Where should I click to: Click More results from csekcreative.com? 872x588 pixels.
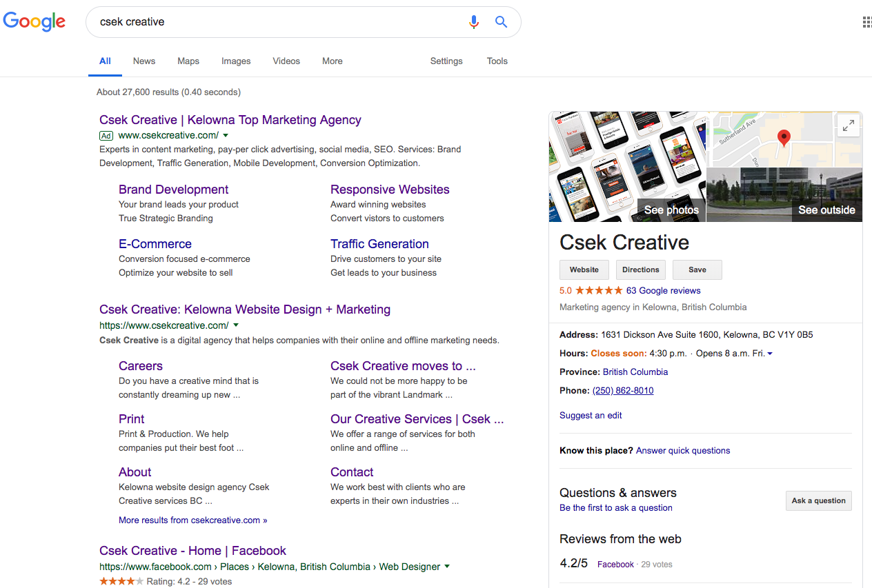pos(193,520)
